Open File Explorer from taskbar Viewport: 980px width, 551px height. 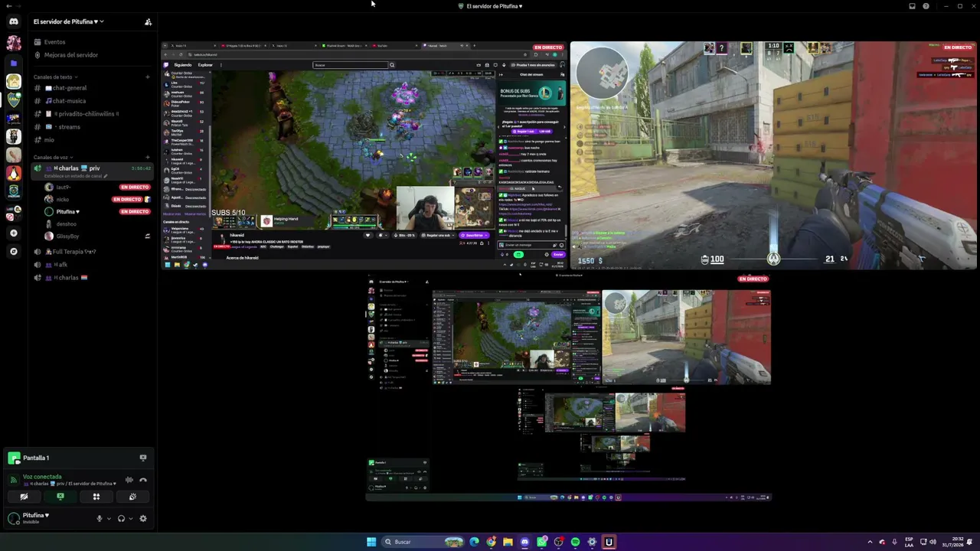point(508,542)
